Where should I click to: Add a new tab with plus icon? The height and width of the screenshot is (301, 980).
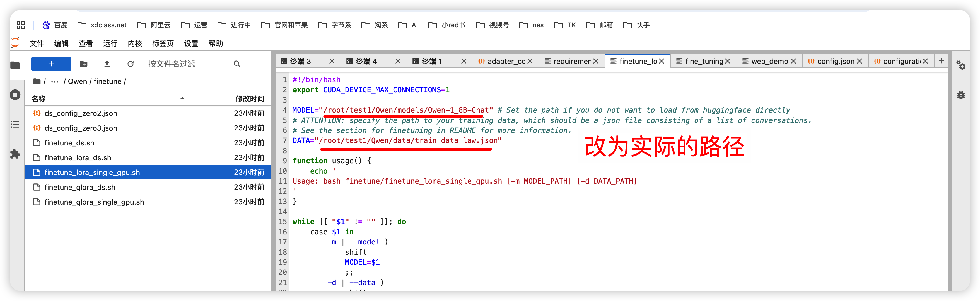[941, 61]
